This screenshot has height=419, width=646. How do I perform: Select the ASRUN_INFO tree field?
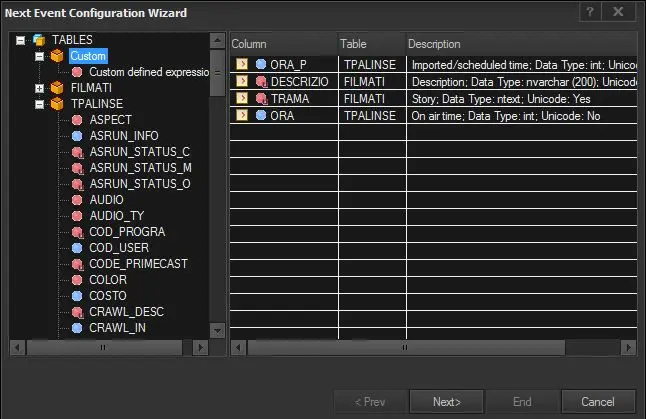click(123, 136)
